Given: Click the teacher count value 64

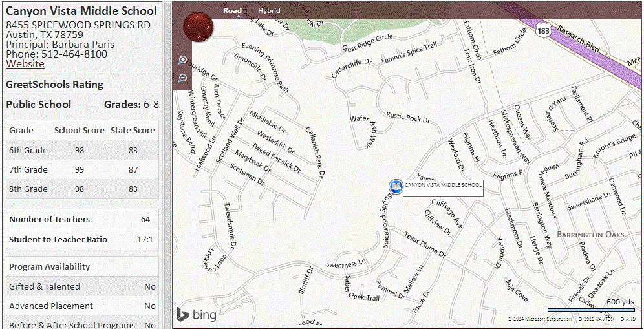Looking at the screenshot, I should click(145, 220).
